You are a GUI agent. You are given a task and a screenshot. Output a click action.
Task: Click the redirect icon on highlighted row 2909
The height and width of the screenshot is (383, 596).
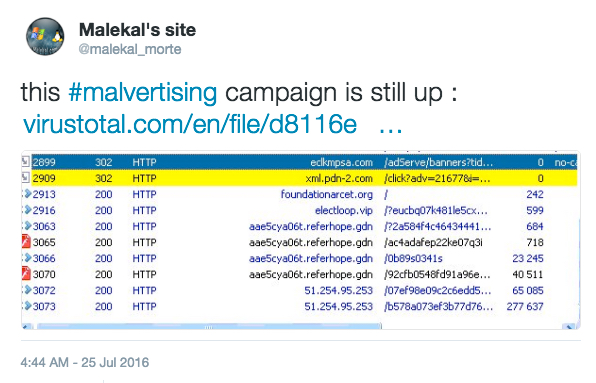(x=25, y=178)
